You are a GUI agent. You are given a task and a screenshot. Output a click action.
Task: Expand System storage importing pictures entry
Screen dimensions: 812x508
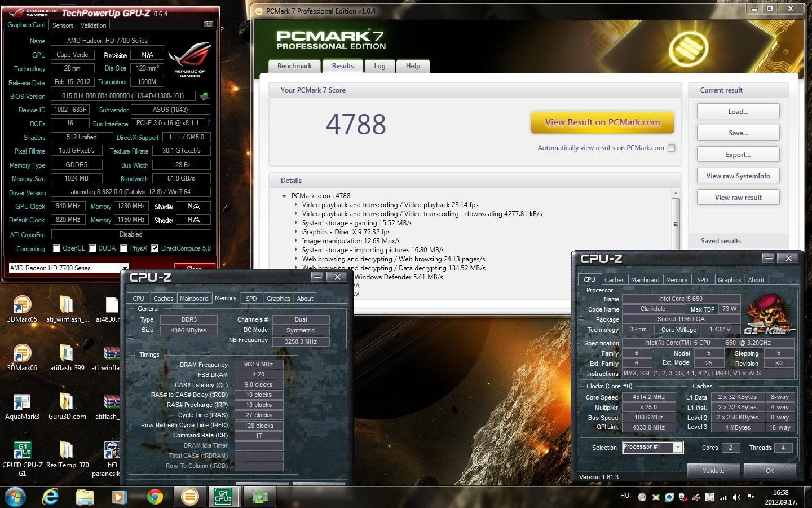point(296,250)
